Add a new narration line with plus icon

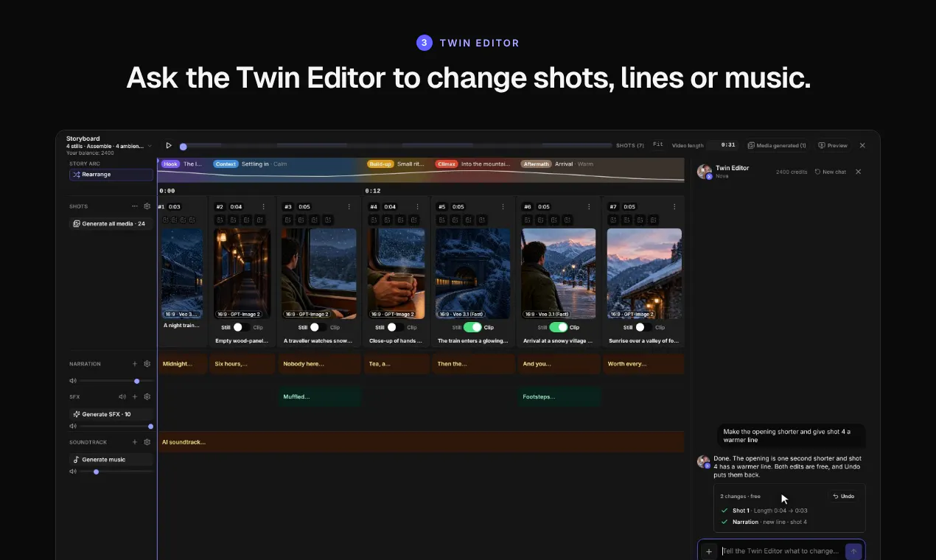(x=135, y=364)
